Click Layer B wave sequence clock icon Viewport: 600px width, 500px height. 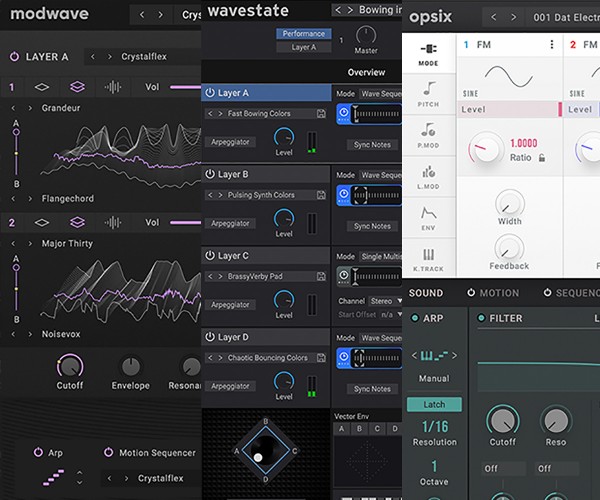click(344, 194)
